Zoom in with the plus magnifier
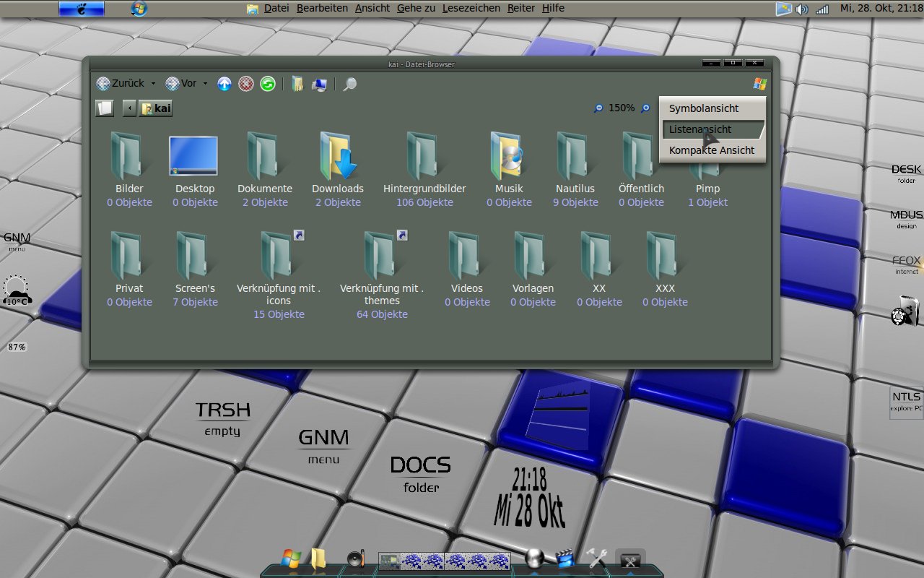924x578 pixels. tap(645, 108)
